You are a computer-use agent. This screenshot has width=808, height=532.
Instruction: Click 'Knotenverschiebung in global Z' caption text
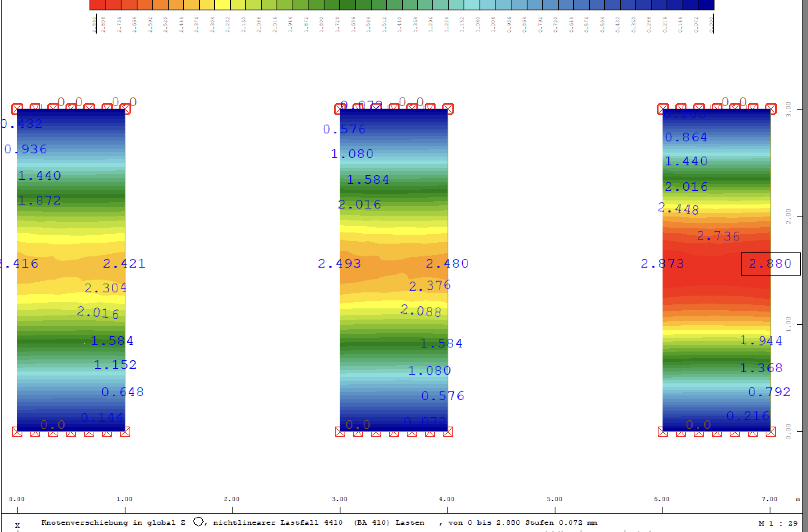point(113,522)
